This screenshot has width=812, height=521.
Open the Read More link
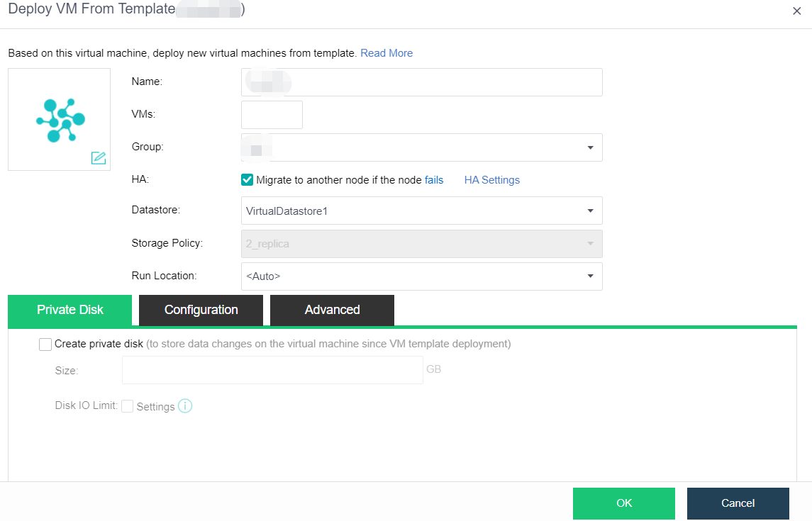click(386, 53)
